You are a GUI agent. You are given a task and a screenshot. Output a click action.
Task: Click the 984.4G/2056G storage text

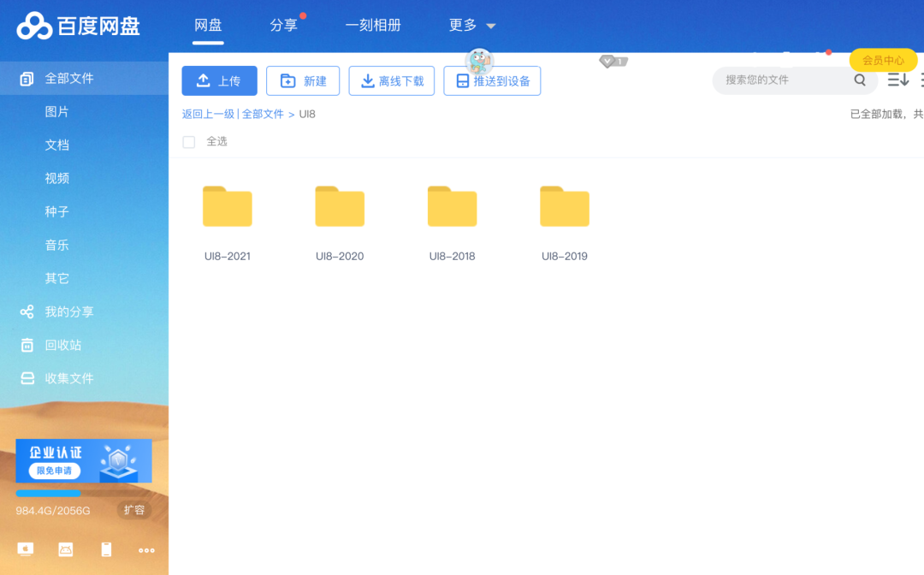tap(53, 511)
